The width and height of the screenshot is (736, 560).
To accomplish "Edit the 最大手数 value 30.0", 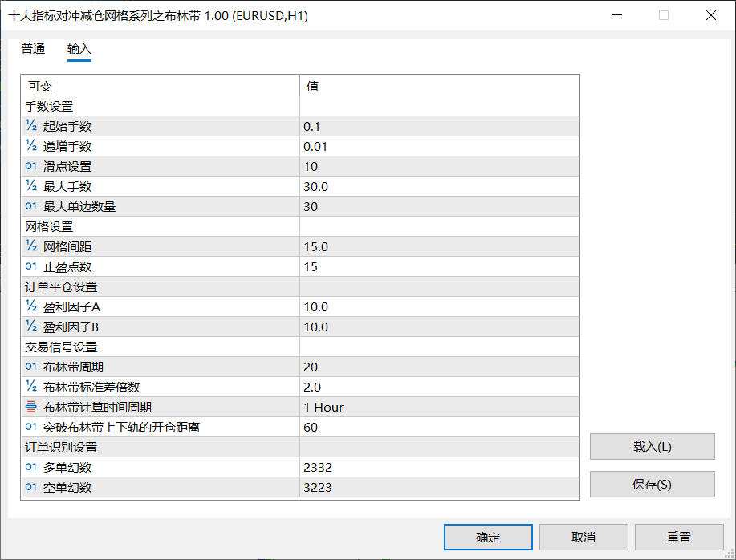I will 439,187.
